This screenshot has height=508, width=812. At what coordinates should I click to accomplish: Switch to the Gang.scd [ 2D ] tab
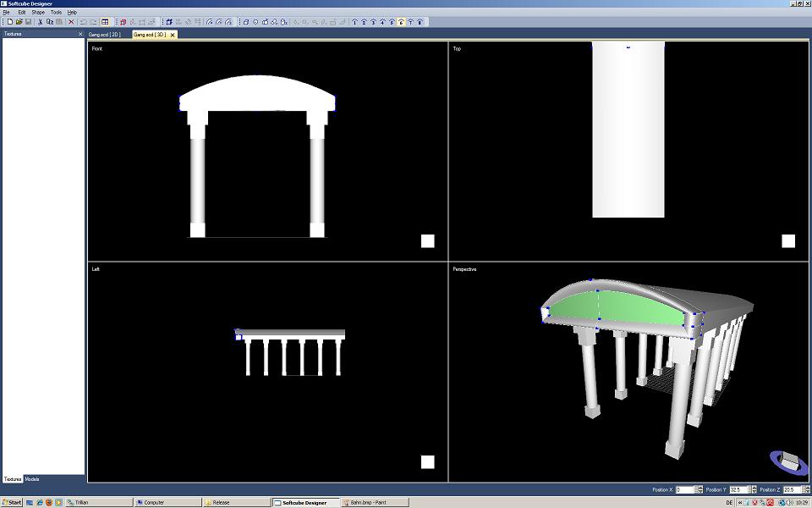[x=105, y=35]
